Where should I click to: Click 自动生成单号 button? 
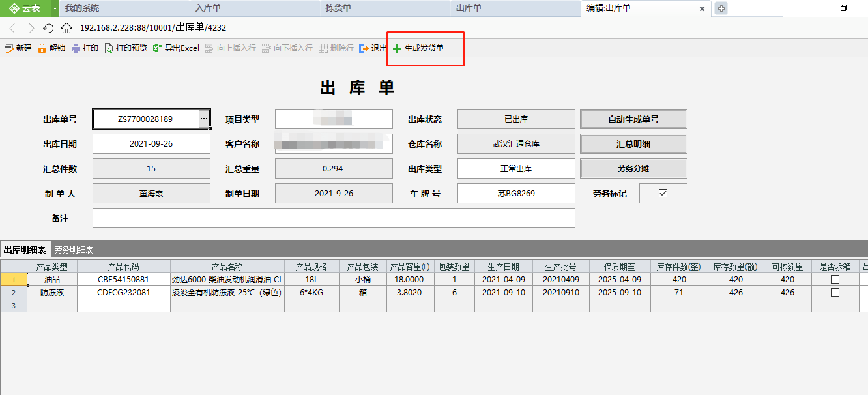tap(633, 119)
